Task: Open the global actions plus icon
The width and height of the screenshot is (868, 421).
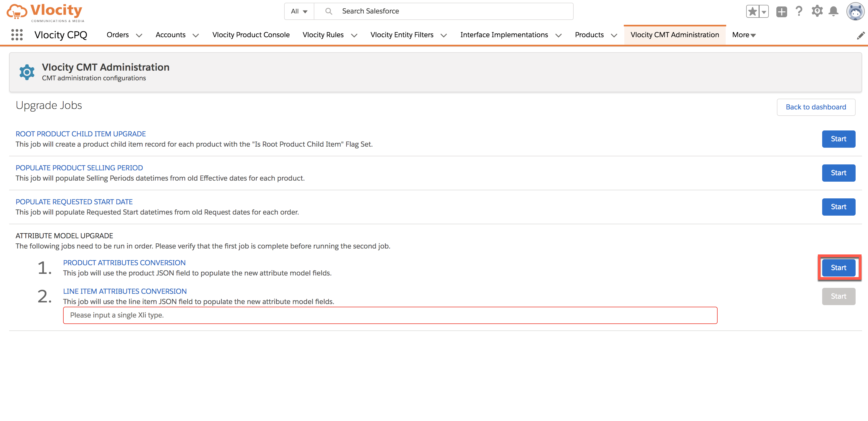Action: (x=781, y=11)
